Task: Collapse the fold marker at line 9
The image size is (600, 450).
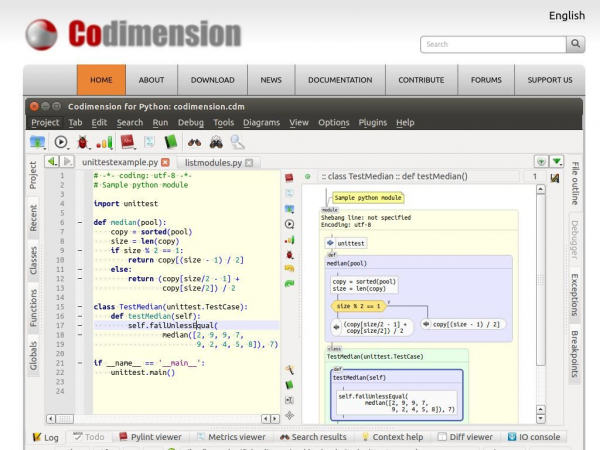Action: click(x=80, y=251)
